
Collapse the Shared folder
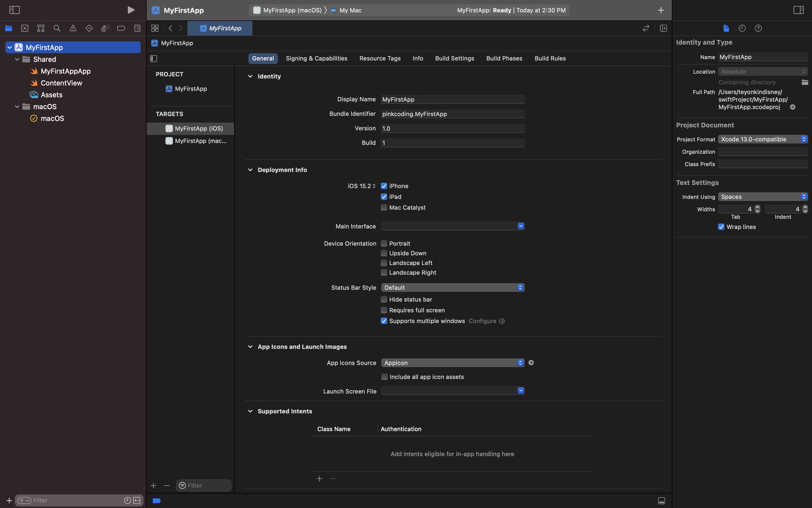point(17,59)
